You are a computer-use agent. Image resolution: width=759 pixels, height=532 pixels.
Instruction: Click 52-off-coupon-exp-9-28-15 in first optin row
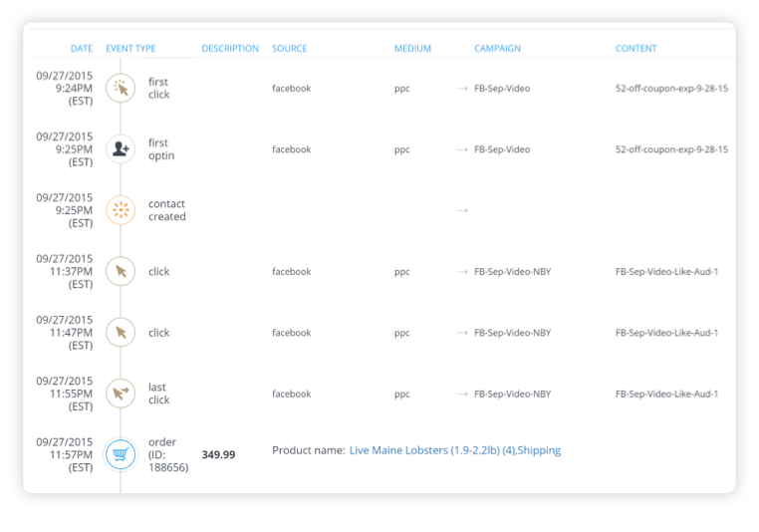click(x=672, y=149)
